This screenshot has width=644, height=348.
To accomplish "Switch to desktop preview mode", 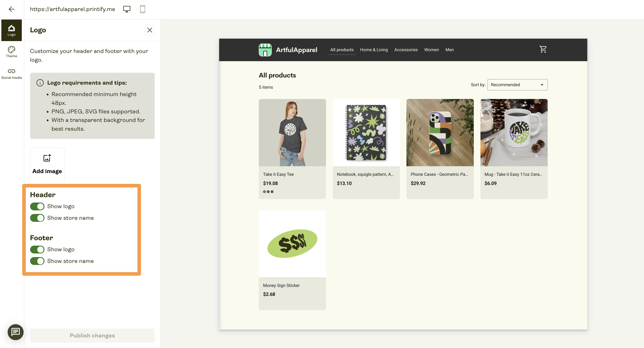I will [127, 9].
